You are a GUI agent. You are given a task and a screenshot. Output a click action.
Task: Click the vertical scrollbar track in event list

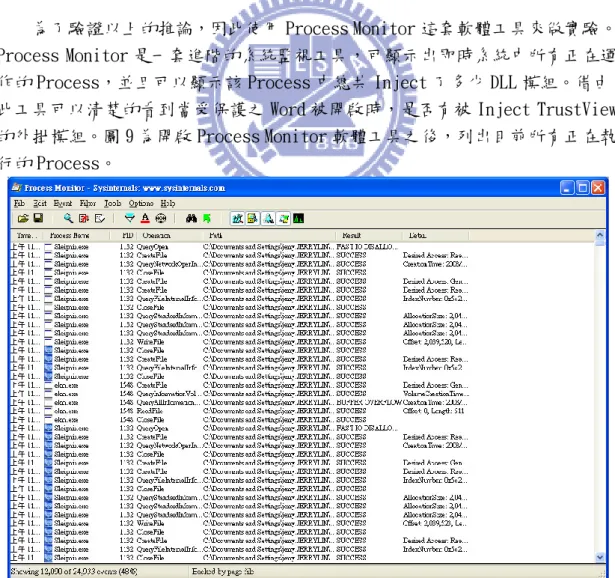pos(600,398)
